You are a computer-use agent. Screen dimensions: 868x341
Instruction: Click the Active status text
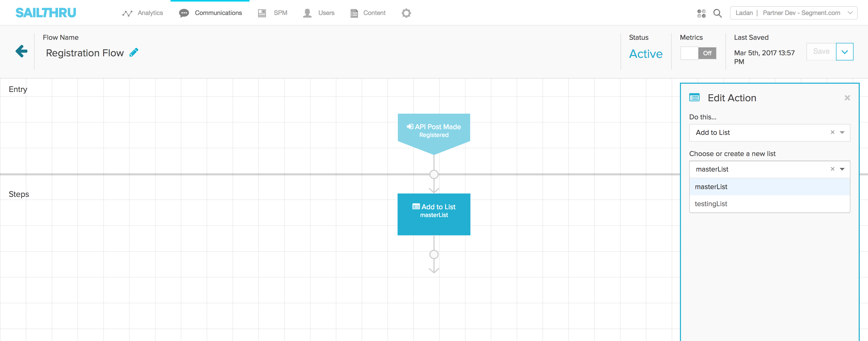pos(646,54)
